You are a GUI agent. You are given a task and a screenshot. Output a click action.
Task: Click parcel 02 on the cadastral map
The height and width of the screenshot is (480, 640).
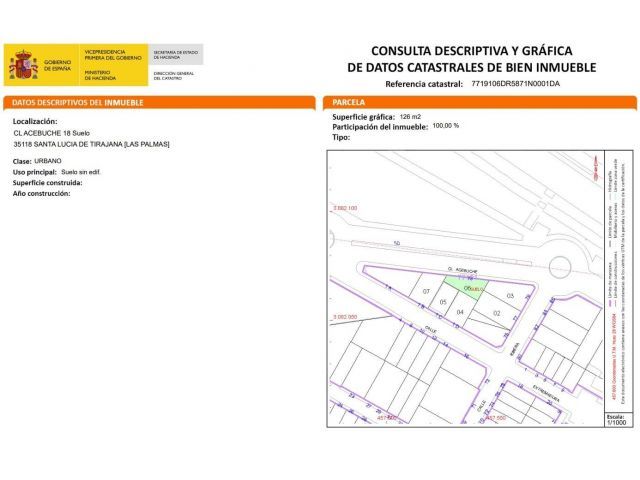pos(496,313)
